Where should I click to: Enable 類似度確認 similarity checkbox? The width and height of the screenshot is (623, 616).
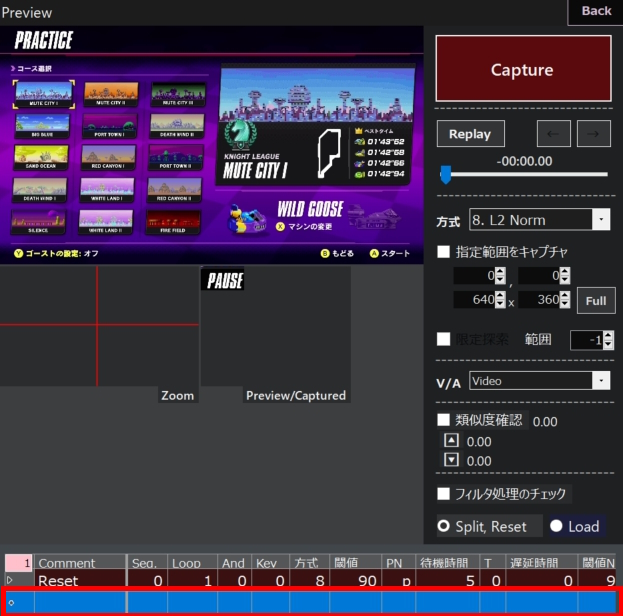coord(443,420)
